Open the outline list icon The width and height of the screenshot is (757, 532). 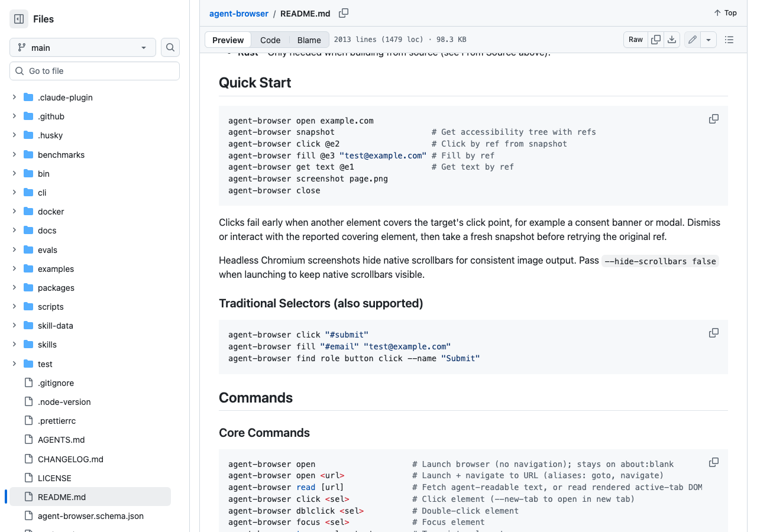click(729, 40)
